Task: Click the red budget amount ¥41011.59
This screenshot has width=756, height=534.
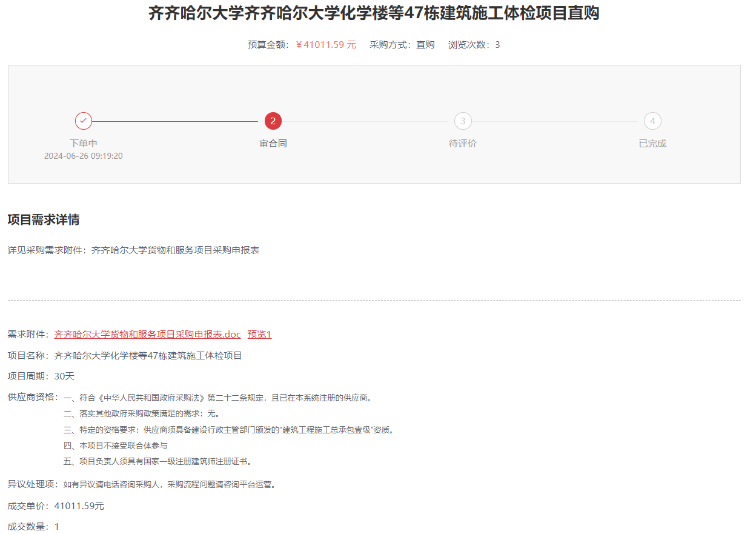Action: (x=326, y=45)
